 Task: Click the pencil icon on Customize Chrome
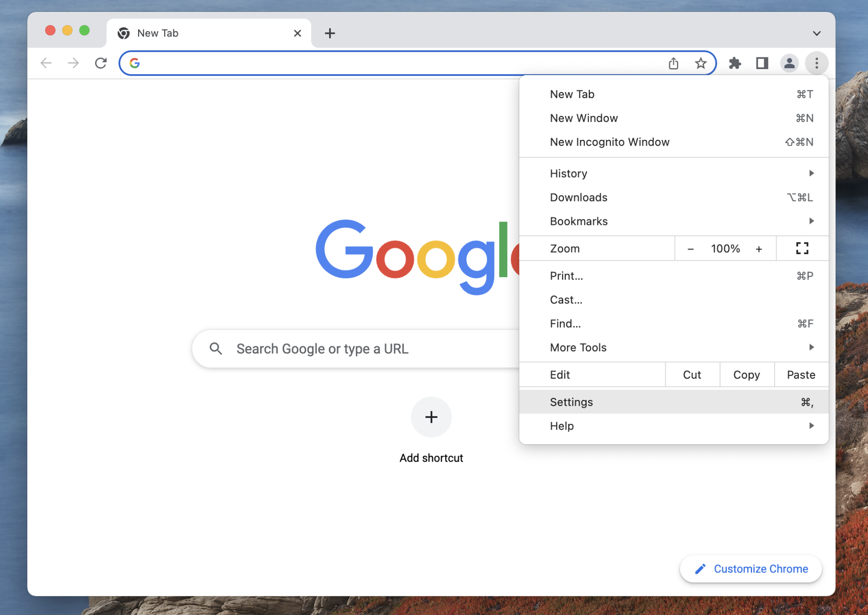tap(700, 569)
